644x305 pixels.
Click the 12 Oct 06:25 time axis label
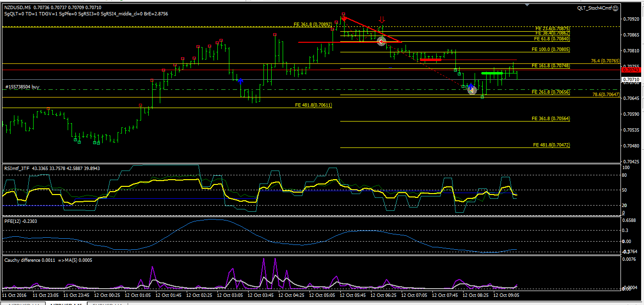pyautogui.click(x=384, y=295)
